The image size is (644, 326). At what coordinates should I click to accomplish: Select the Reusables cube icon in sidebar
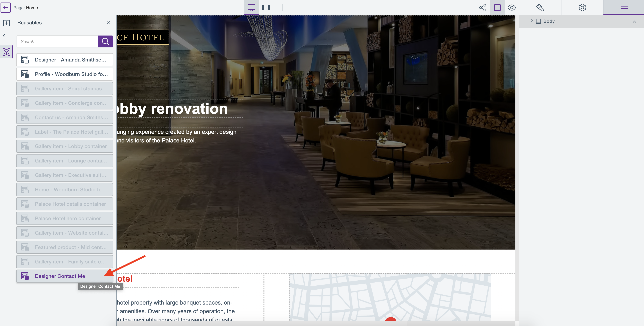(x=6, y=52)
